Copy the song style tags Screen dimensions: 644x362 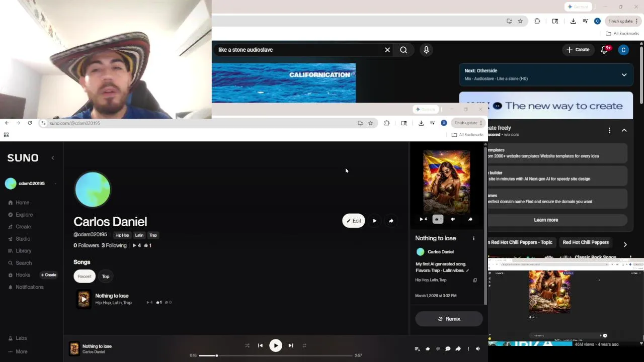point(475,280)
